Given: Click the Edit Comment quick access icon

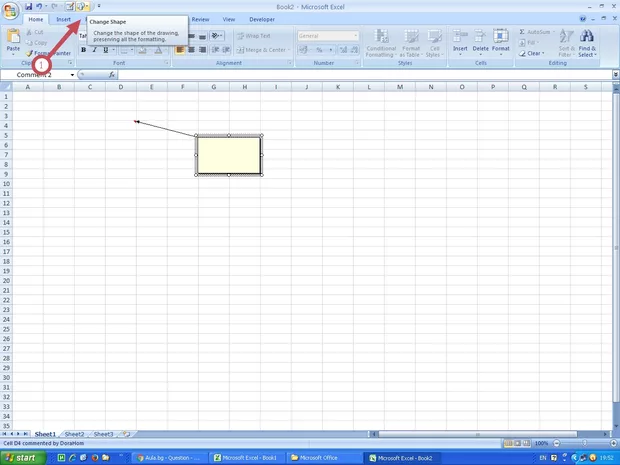Looking at the screenshot, I should pyautogui.click(x=70, y=6).
